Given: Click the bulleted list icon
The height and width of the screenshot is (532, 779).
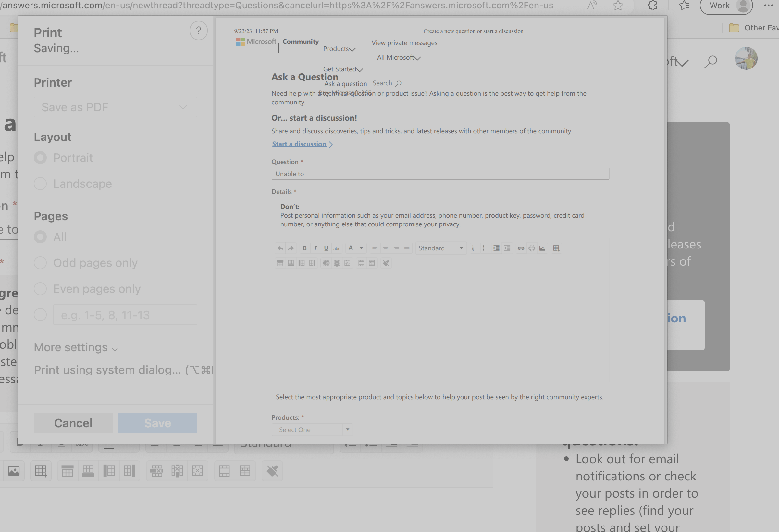Looking at the screenshot, I should coord(485,248).
